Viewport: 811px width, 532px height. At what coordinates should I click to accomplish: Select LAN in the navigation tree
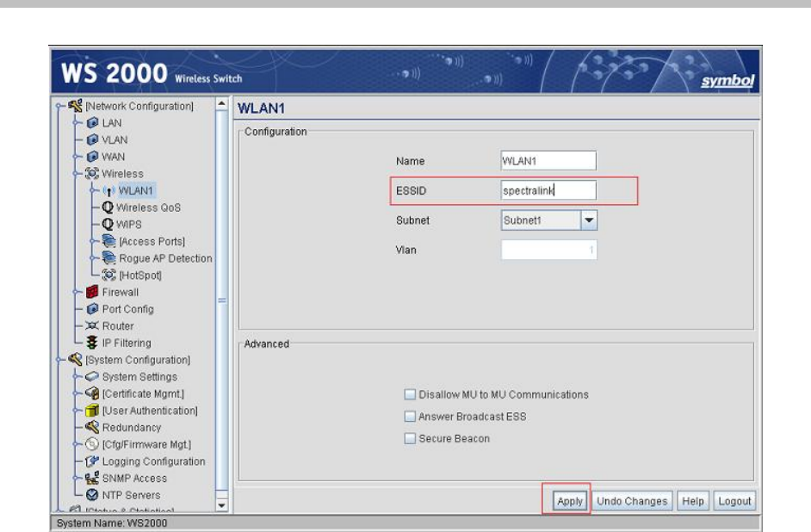click(x=112, y=123)
